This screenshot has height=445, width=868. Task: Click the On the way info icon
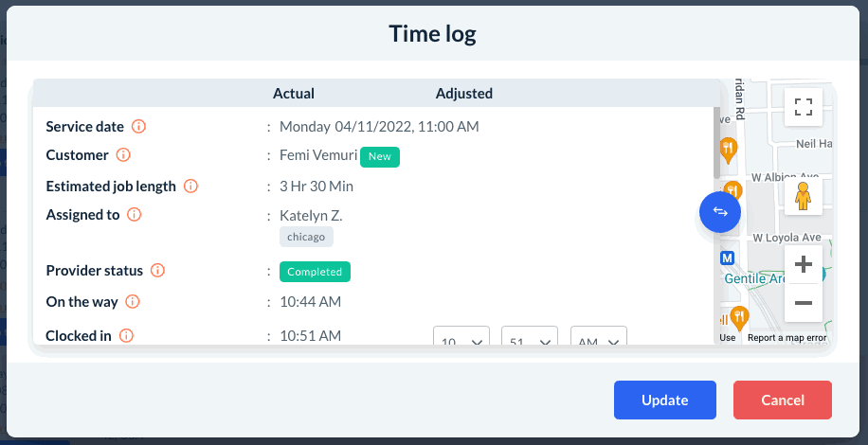pyautogui.click(x=133, y=302)
